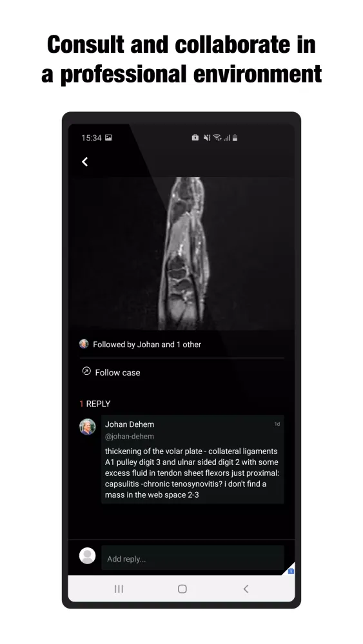The image size is (363, 644).
Task: Tap the Android home button
Action: [x=182, y=589]
